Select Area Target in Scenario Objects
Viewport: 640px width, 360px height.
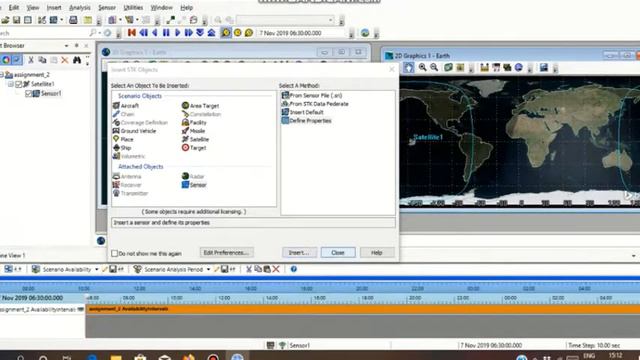coord(200,106)
